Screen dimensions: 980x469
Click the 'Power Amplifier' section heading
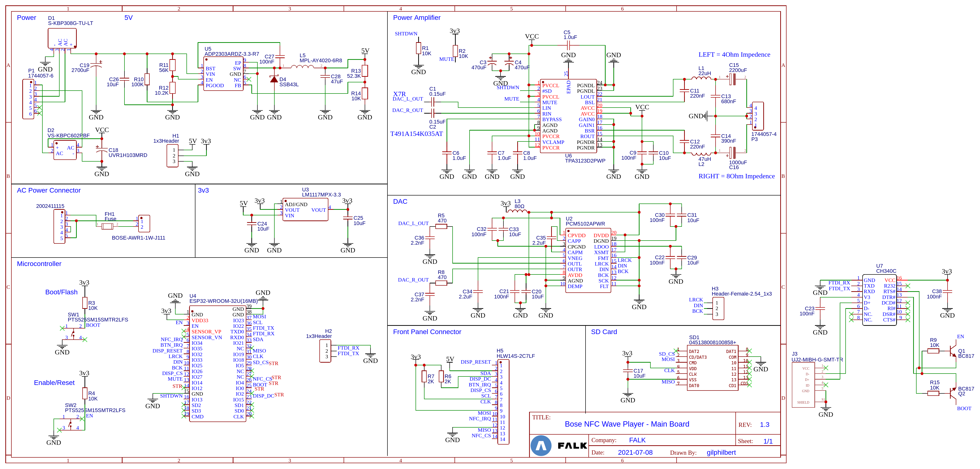[417, 17]
